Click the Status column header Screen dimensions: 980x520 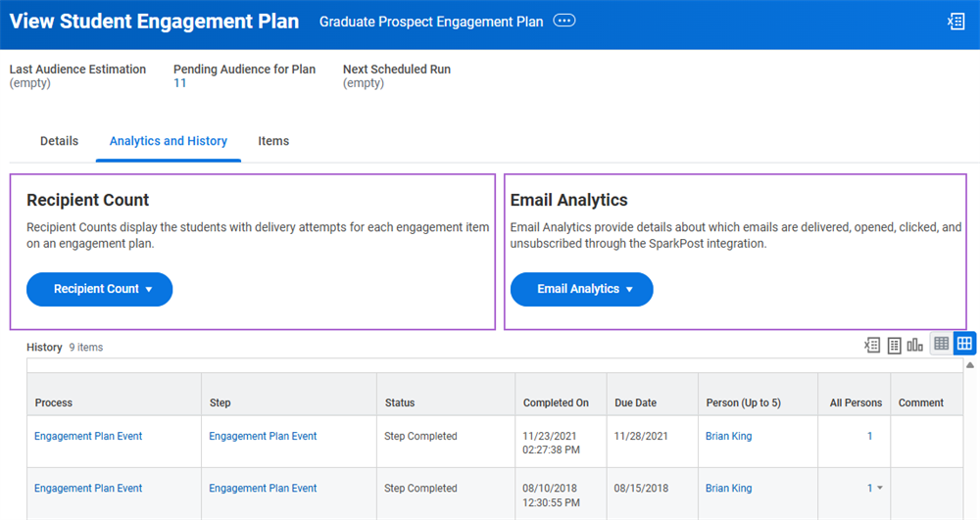coord(446,395)
